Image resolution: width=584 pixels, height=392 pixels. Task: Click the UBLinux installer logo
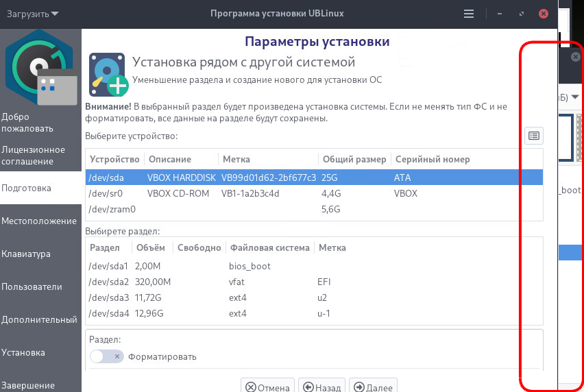pyautogui.click(x=40, y=67)
